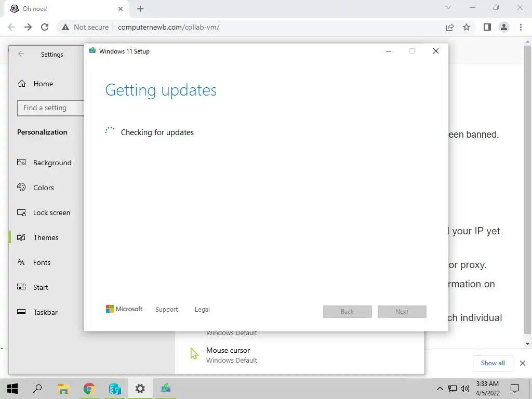Open File Explorer from taskbar
The width and height of the screenshot is (532, 399).
click(63, 389)
